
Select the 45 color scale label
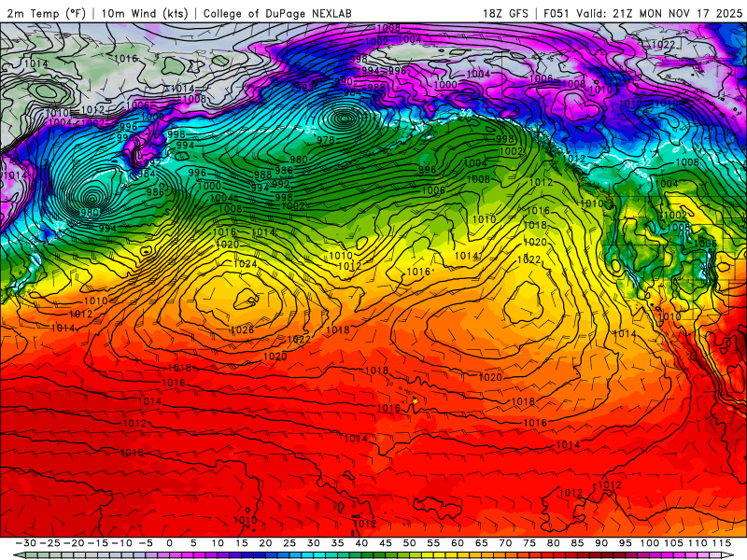pos(386,543)
